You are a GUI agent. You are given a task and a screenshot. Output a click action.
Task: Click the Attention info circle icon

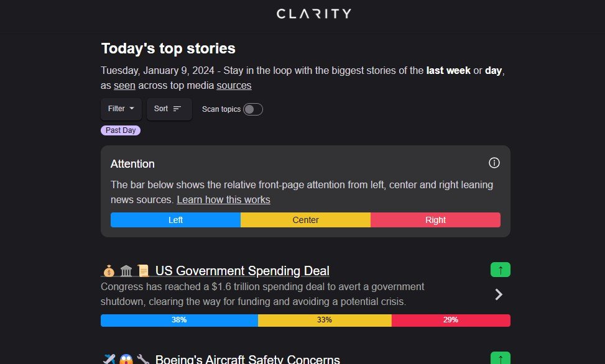(x=494, y=163)
